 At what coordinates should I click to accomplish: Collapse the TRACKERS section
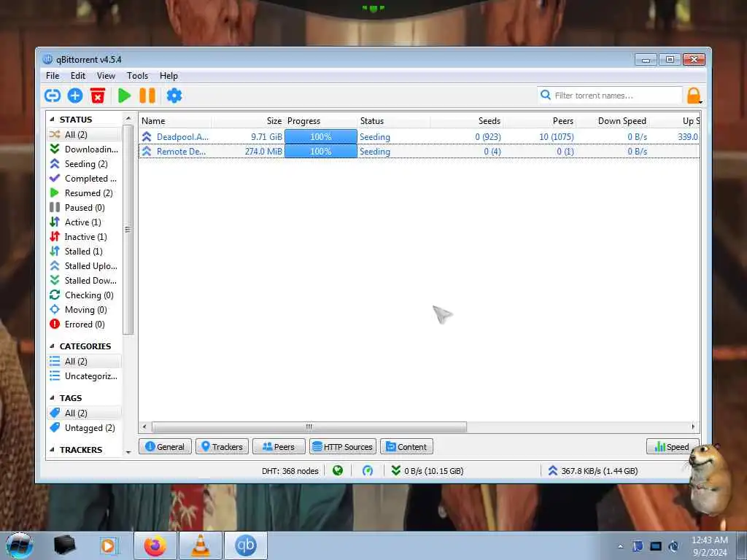(x=52, y=449)
